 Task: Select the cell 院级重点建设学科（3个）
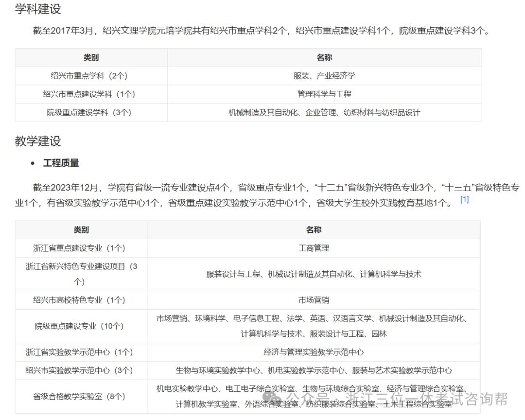91,113
